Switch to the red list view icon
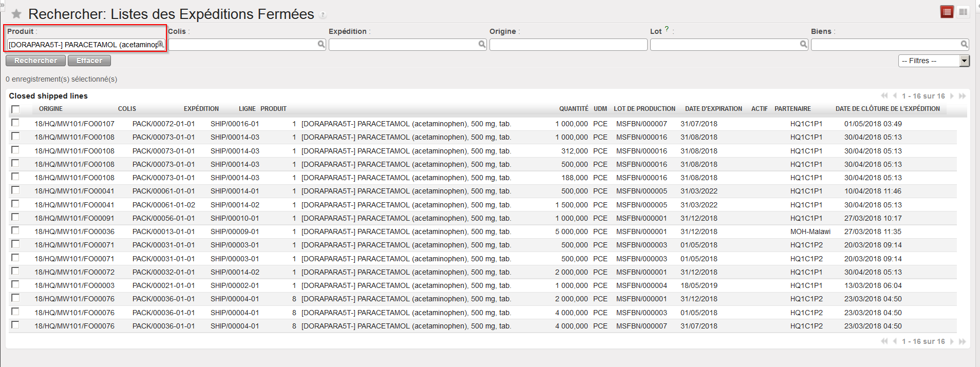This screenshot has width=980, height=367. point(947,12)
